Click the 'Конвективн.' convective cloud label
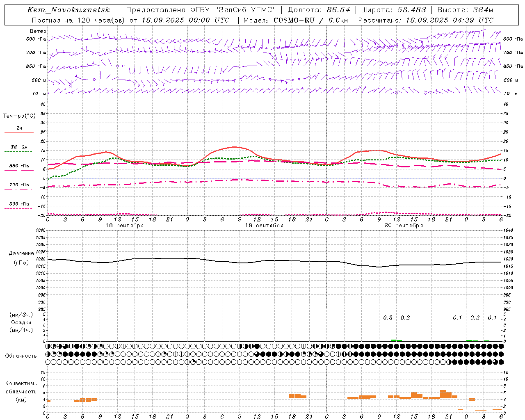This screenshot has height=420, width=525. pyautogui.click(x=21, y=383)
